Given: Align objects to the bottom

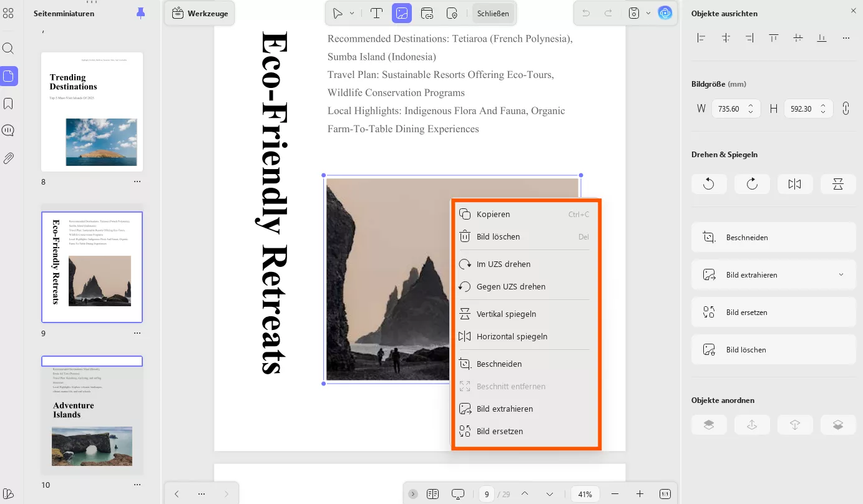Looking at the screenshot, I should pyautogui.click(x=822, y=38).
